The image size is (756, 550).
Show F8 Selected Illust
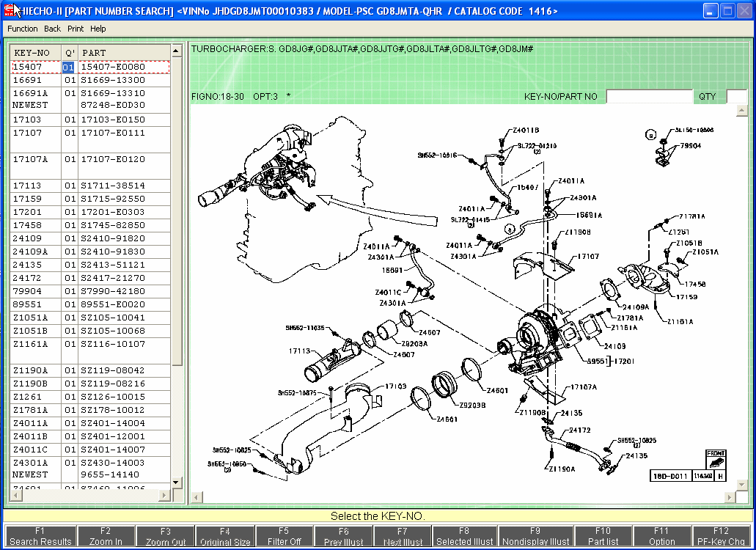(464, 536)
